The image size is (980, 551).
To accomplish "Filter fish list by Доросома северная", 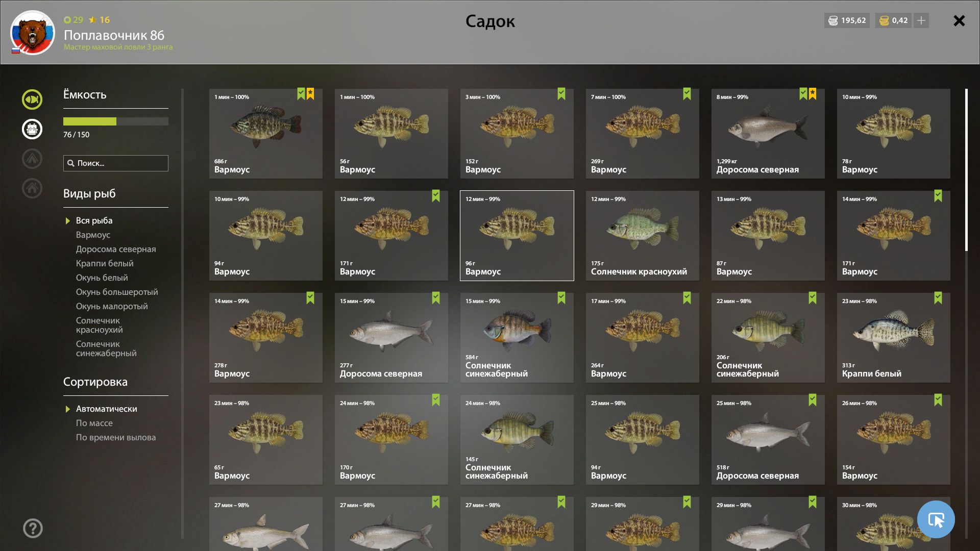I will point(116,249).
